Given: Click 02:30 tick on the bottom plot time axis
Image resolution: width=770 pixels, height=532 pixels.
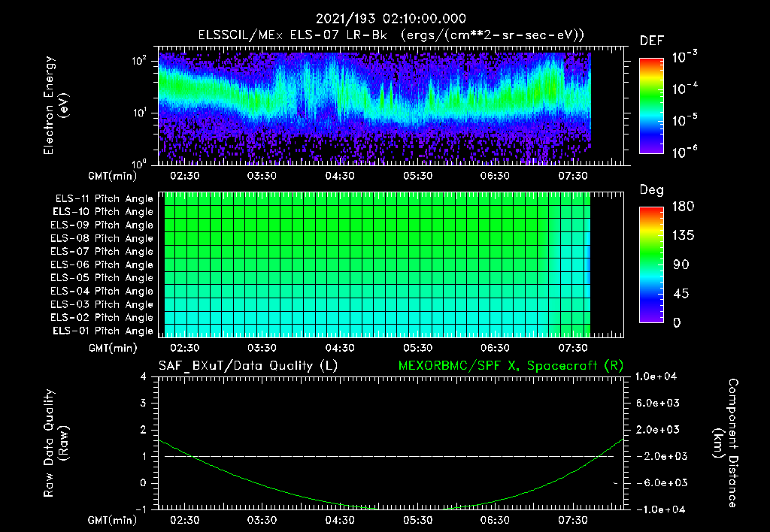Looking at the screenshot, I should click(185, 520).
